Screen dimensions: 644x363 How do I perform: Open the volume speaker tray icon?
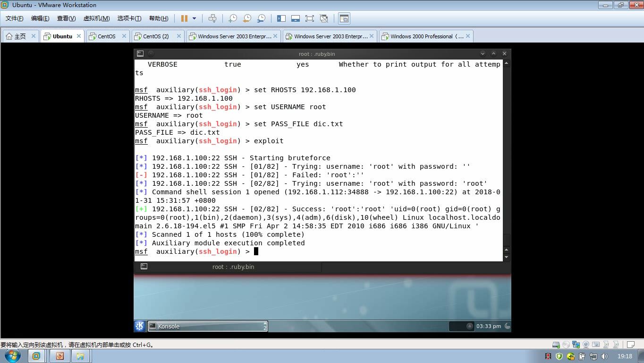click(605, 356)
